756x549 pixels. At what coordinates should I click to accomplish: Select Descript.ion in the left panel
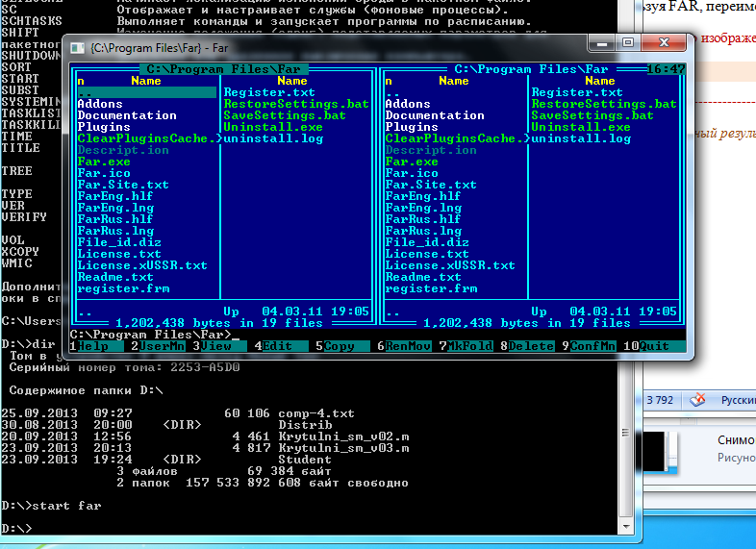(x=123, y=150)
